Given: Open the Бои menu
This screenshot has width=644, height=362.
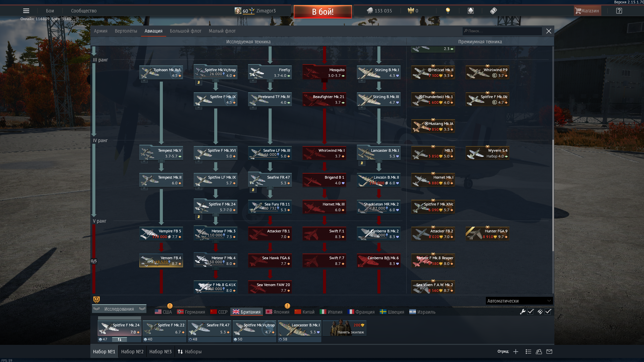Looking at the screenshot, I should (x=50, y=11).
